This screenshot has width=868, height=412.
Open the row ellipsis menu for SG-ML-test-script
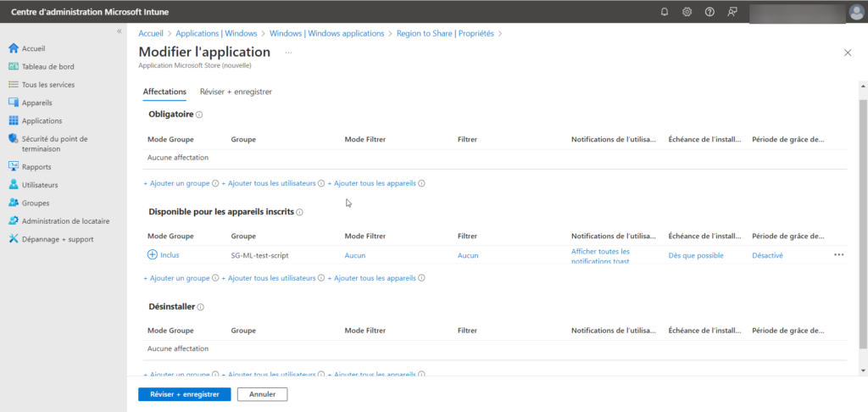point(838,254)
